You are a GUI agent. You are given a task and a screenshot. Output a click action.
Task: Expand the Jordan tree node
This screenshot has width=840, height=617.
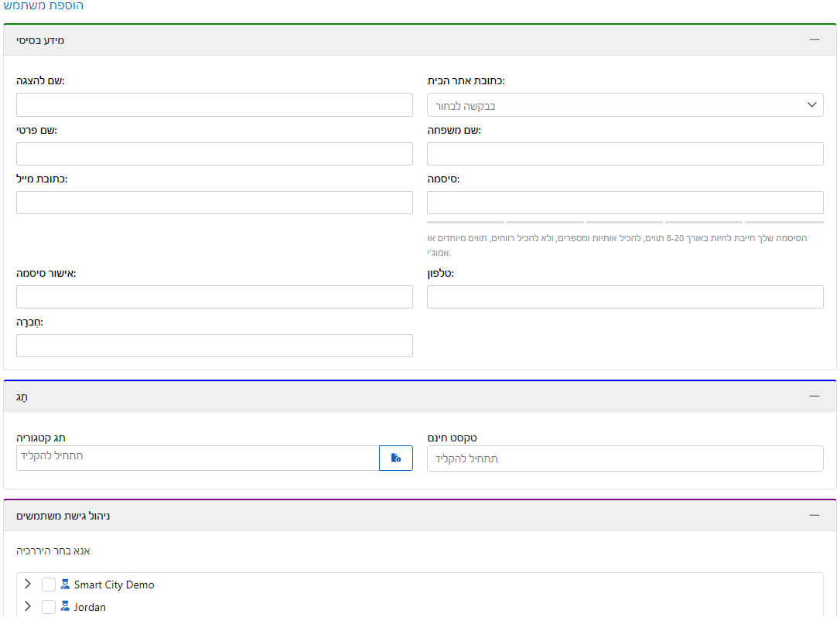click(x=29, y=607)
